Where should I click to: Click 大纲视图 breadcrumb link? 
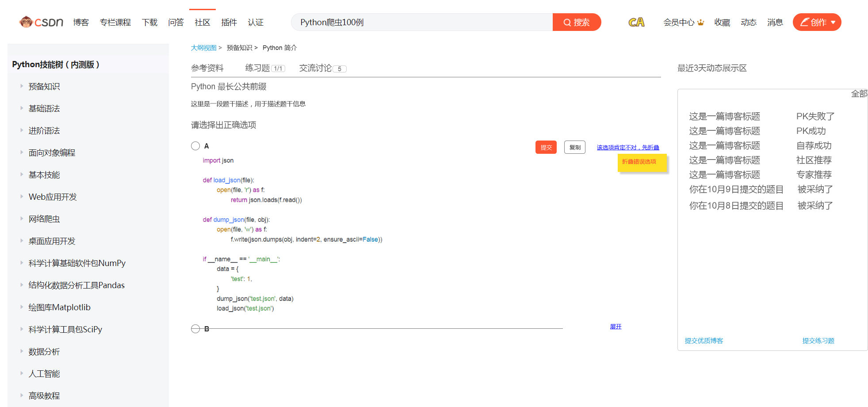click(203, 48)
